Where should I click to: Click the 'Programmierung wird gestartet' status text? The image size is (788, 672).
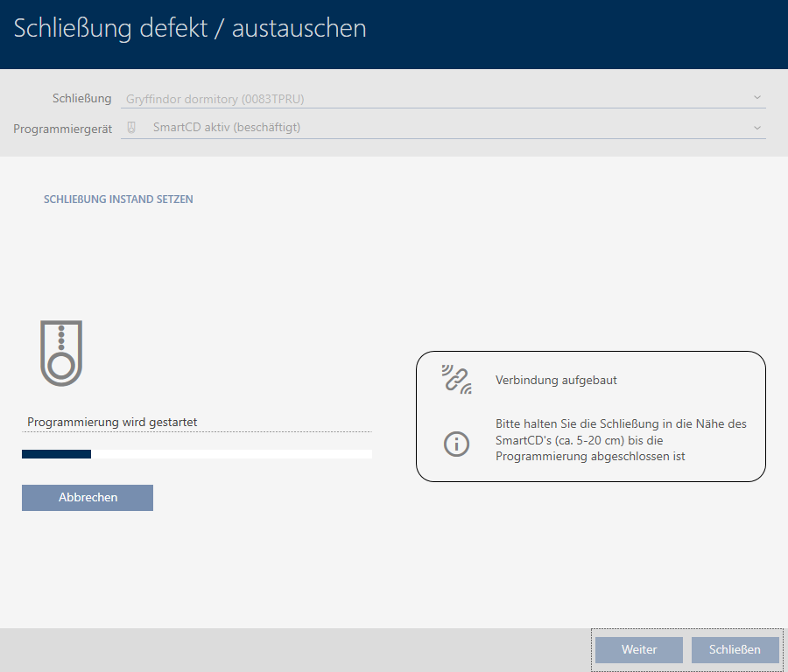112,422
